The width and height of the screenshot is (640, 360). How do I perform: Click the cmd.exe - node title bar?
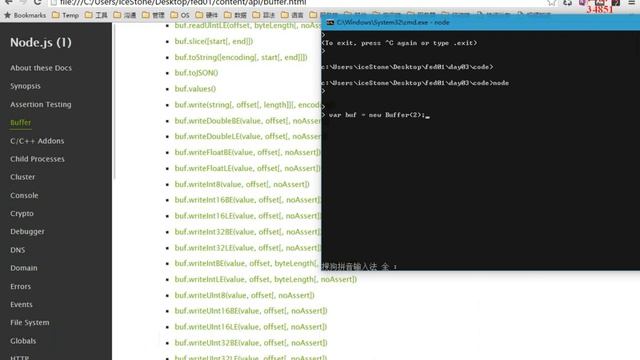pyautogui.click(x=480, y=22)
